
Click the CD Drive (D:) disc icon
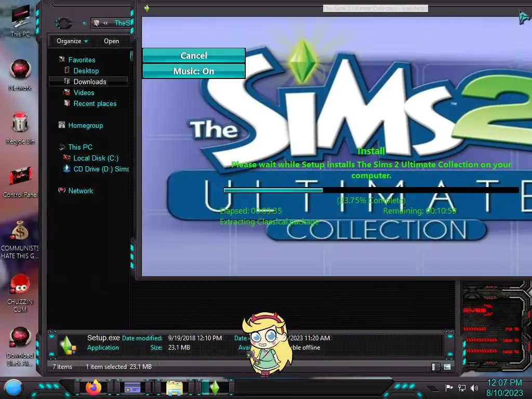(x=67, y=168)
